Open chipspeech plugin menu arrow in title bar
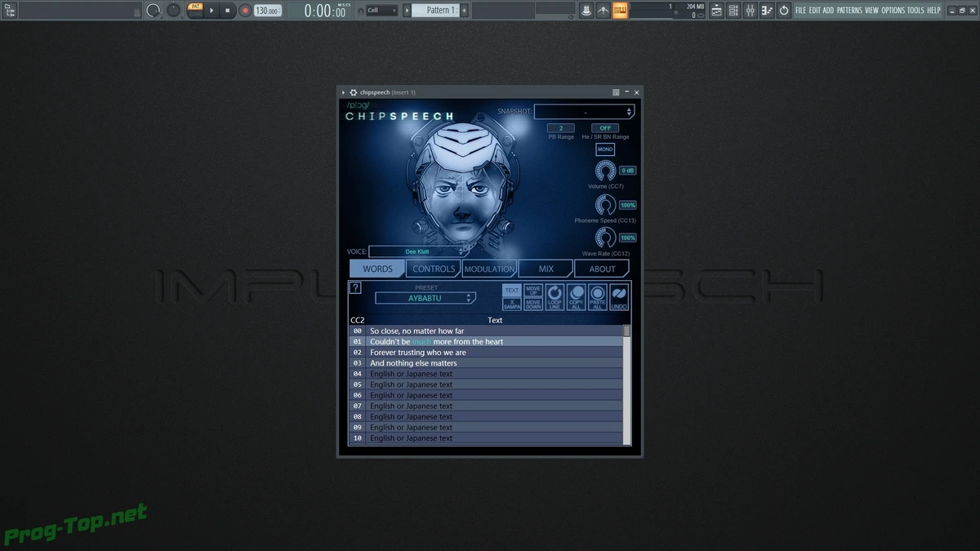Image resolution: width=980 pixels, height=551 pixels. click(345, 92)
